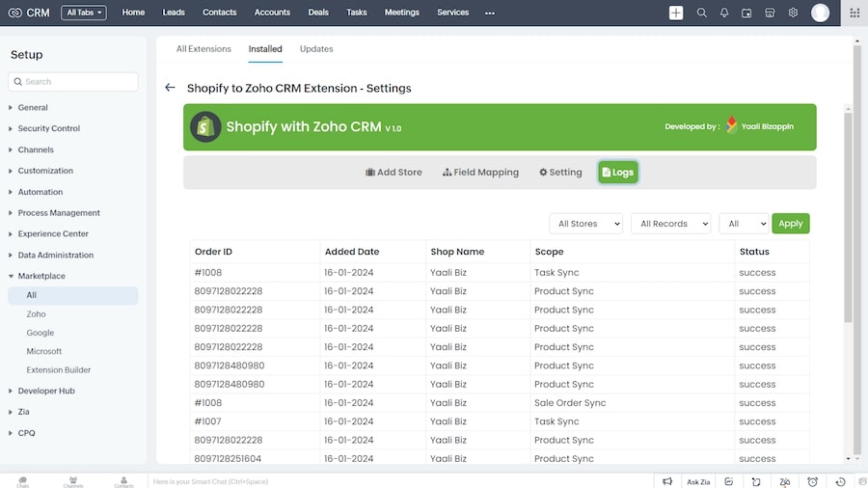Expand the Process Management section
The width and height of the screenshot is (868, 488).
(59, 212)
